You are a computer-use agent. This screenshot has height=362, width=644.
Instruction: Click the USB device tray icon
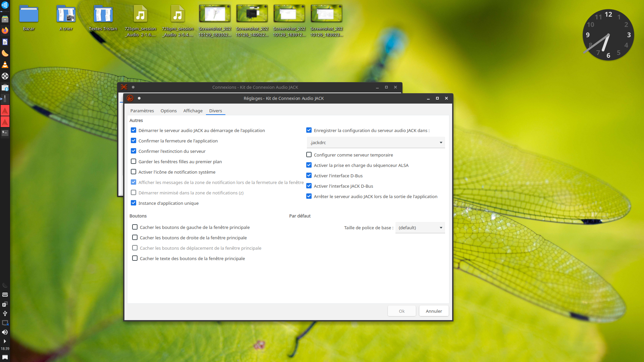[5, 313]
